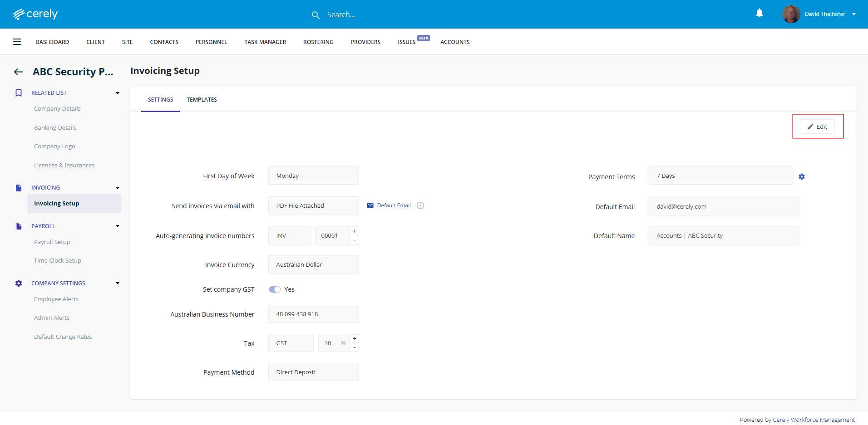Click the Edit button
Image resolution: width=868 pixels, height=425 pixels.
817,127
